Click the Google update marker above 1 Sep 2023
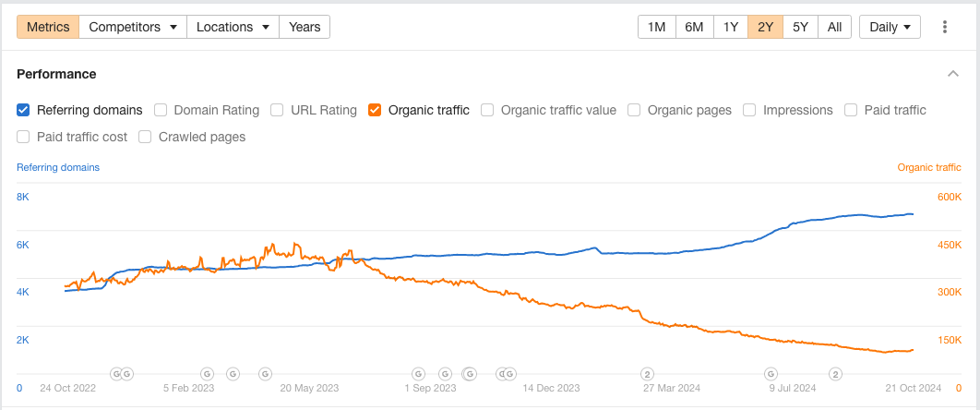 click(x=418, y=374)
